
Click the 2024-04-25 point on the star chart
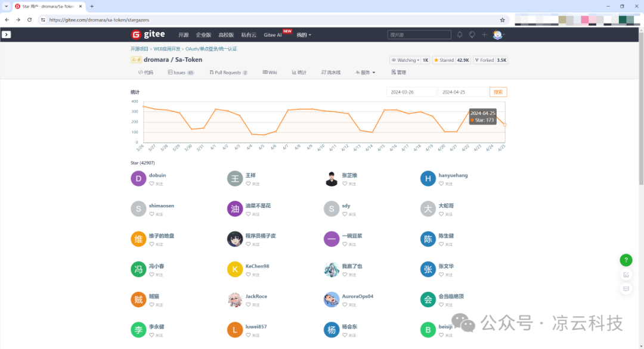505,124
